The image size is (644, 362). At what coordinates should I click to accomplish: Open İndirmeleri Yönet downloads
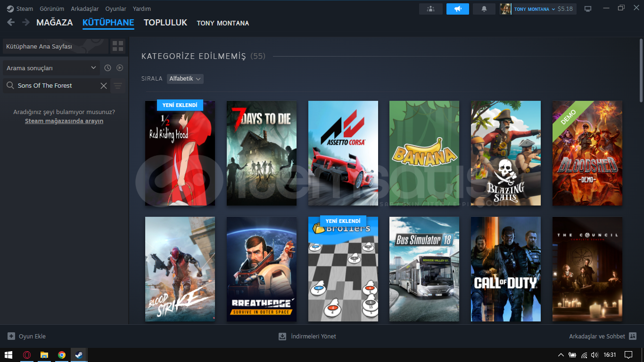click(307, 336)
